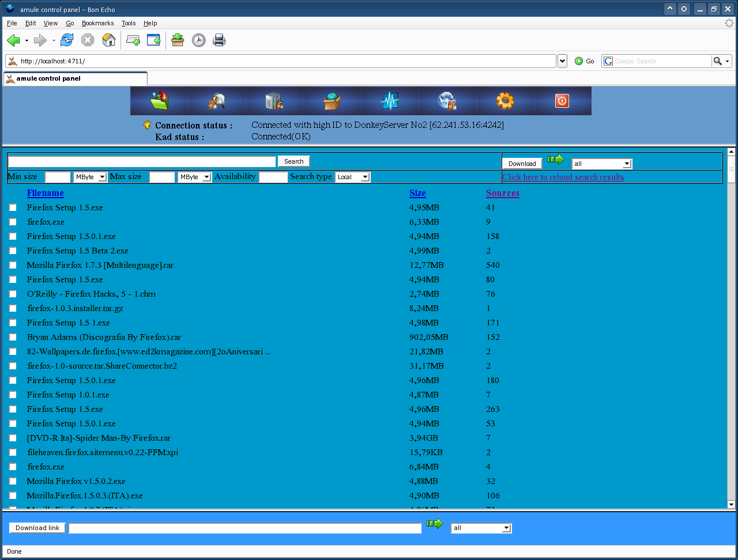This screenshot has width=738, height=560.
Task: Open a new window via toolbar
Action: tap(153, 40)
